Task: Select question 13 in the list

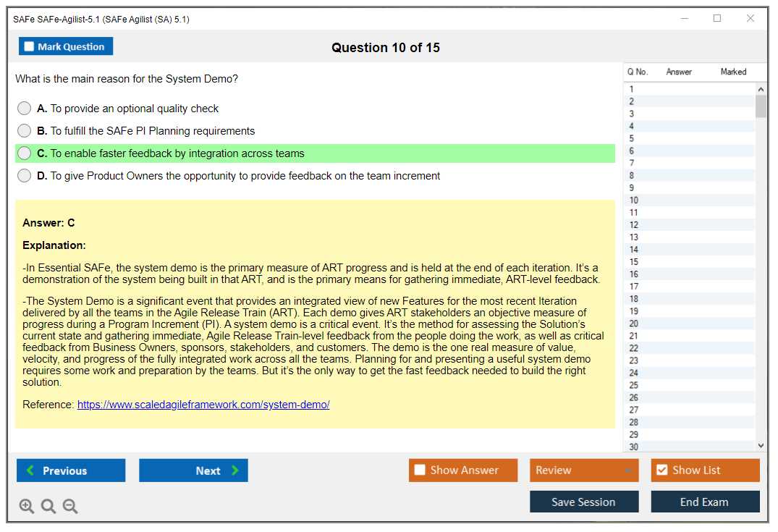Action: click(689, 237)
